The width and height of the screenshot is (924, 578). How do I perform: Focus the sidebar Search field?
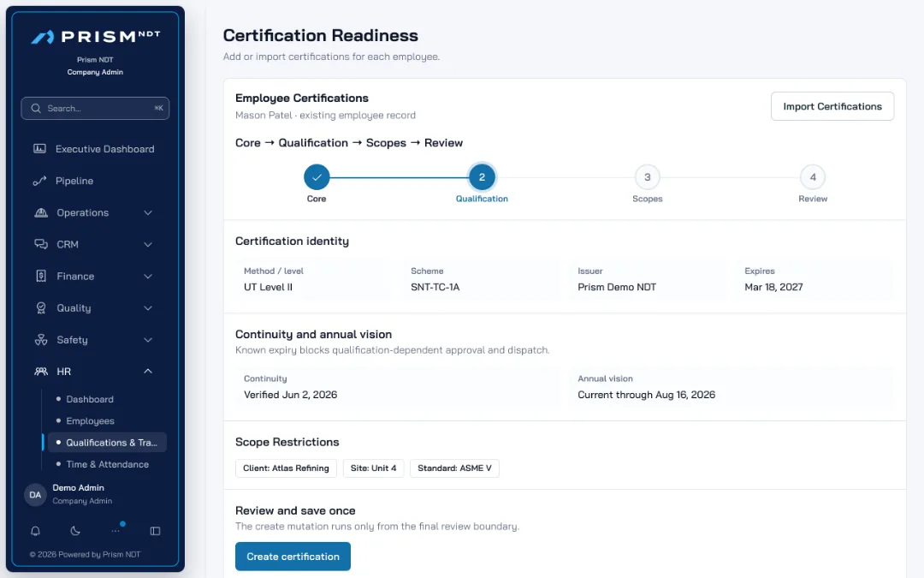click(x=95, y=109)
